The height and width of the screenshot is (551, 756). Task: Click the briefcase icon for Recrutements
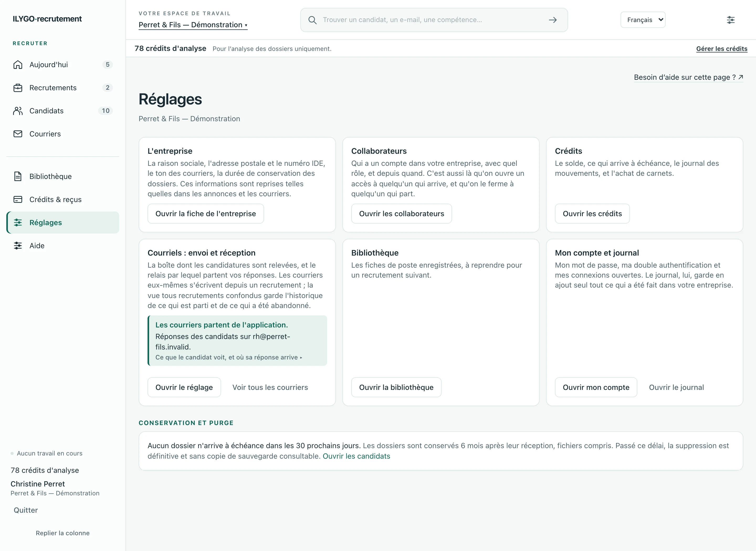pyautogui.click(x=18, y=88)
